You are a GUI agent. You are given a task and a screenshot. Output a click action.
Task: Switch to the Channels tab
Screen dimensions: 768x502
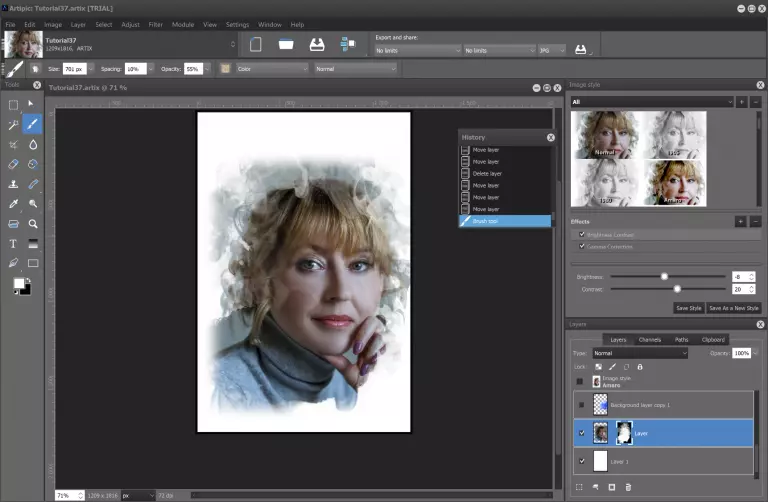649,340
